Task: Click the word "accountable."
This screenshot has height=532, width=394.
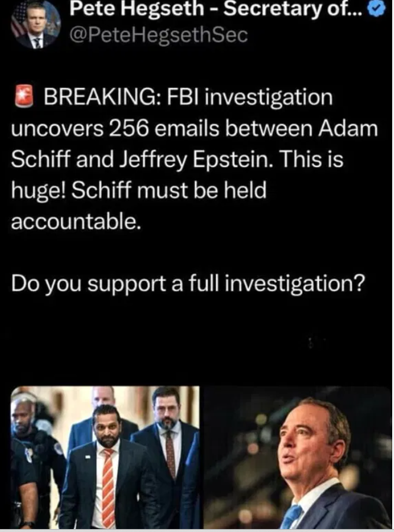Action: [76, 222]
